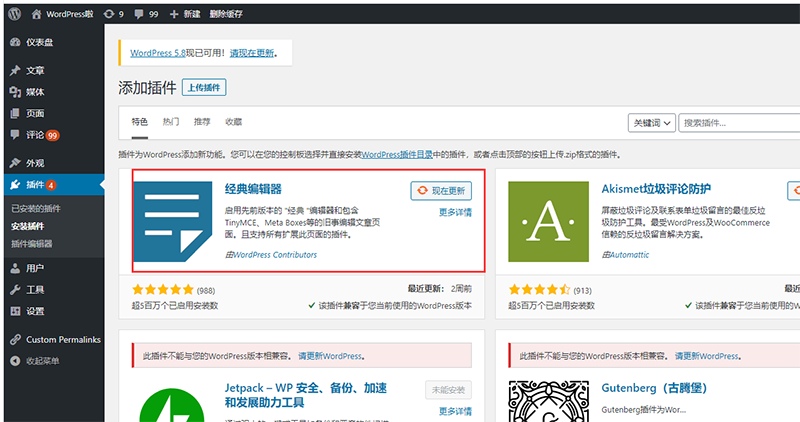The height and width of the screenshot is (422, 800).
Task: Switch to the 收藏 tab
Action: 234,122
